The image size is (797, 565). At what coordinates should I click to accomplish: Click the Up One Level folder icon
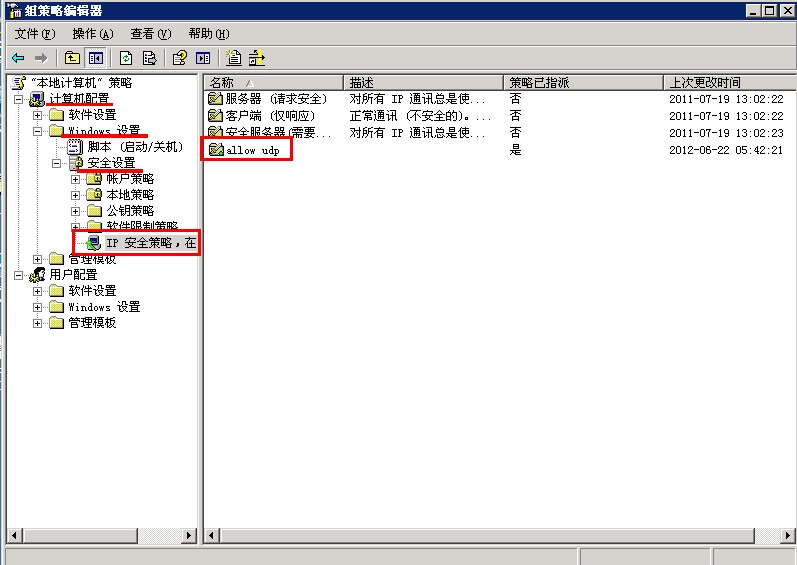[72, 58]
